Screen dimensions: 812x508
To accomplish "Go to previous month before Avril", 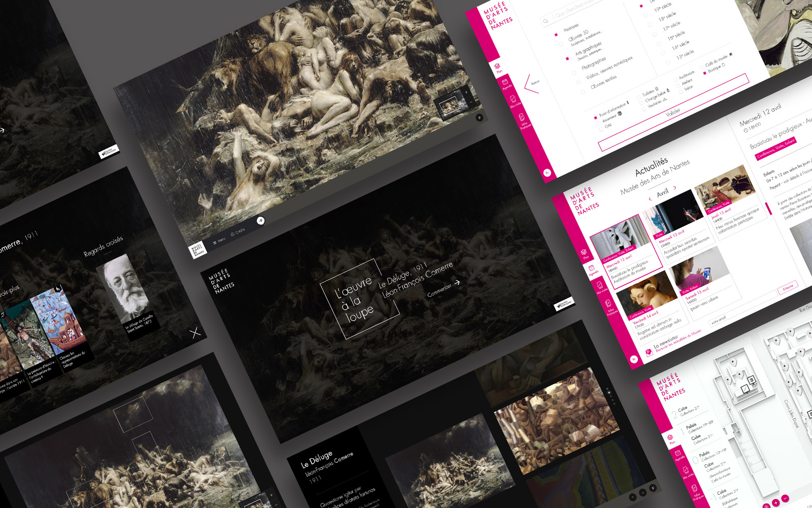I will [x=650, y=199].
